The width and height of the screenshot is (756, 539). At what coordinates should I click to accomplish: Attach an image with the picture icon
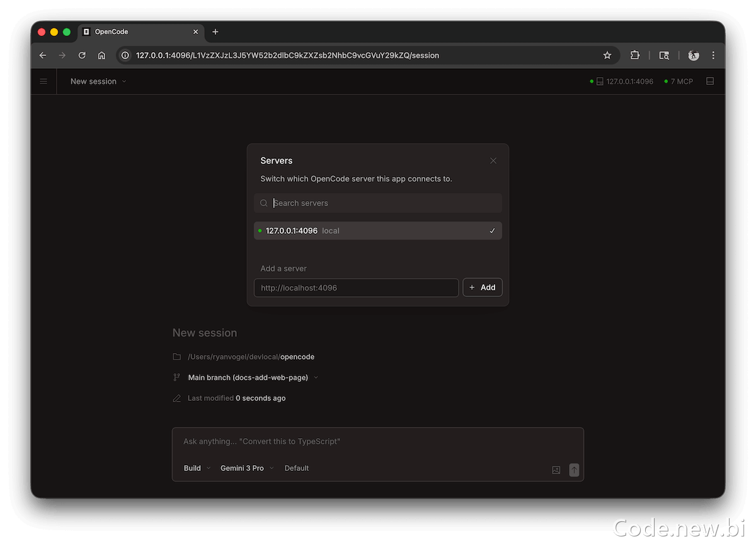(x=556, y=470)
